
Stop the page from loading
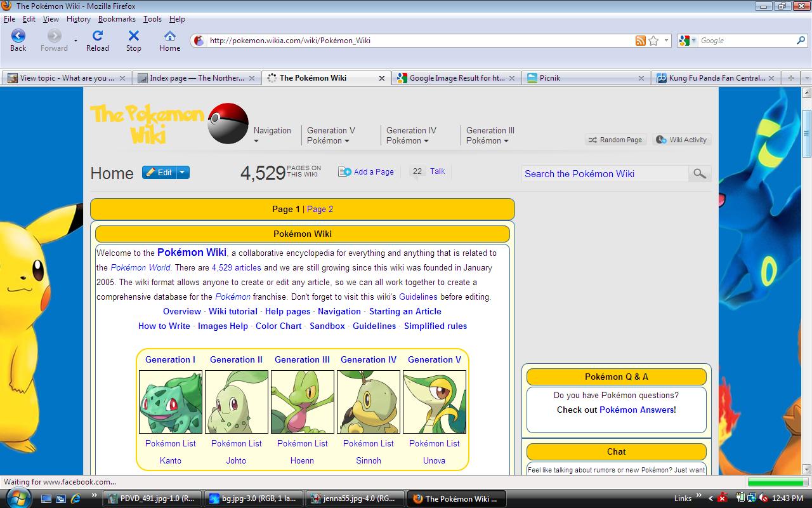pyautogui.click(x=133, y=36)
